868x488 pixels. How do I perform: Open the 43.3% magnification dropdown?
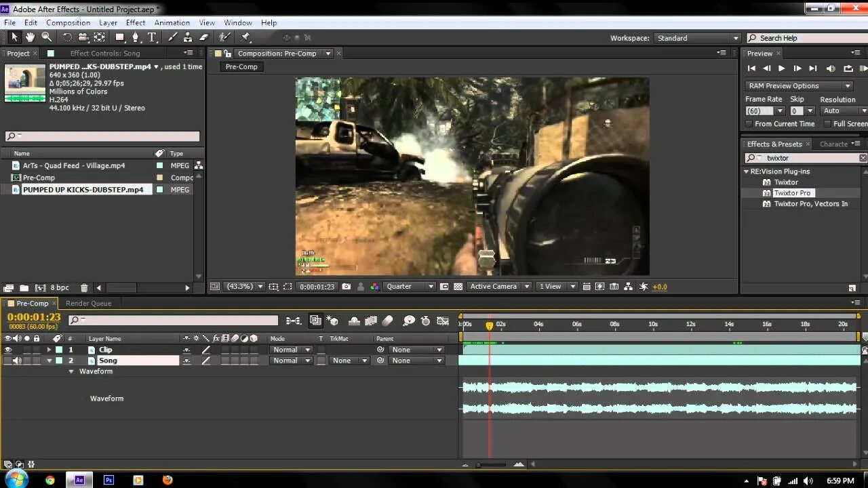(244, 287)
